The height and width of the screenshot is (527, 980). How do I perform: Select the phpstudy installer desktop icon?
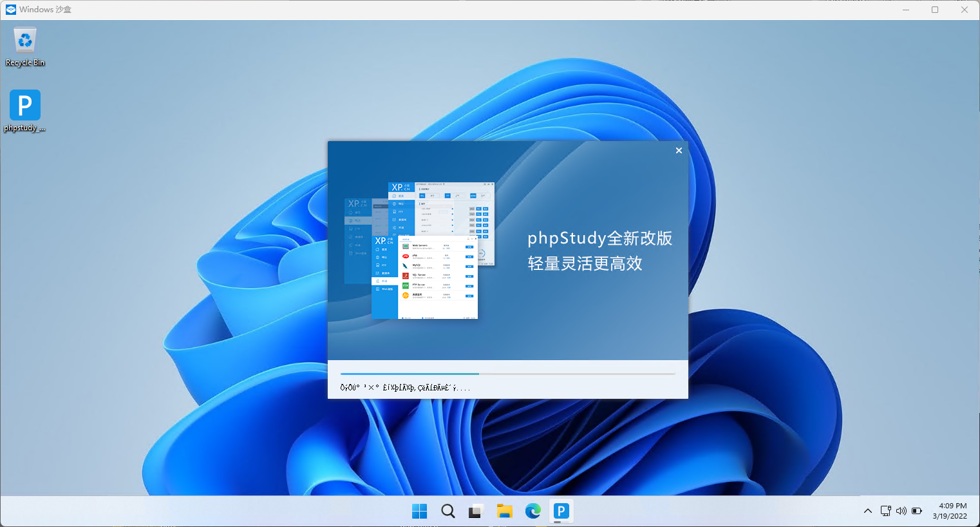point(25,111)
